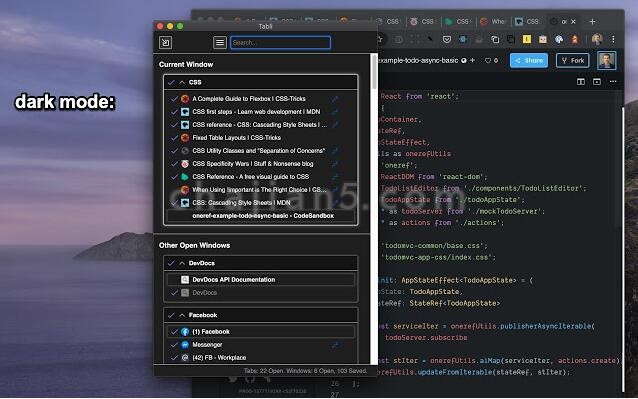Click the blue Share button

coord(529,61)
